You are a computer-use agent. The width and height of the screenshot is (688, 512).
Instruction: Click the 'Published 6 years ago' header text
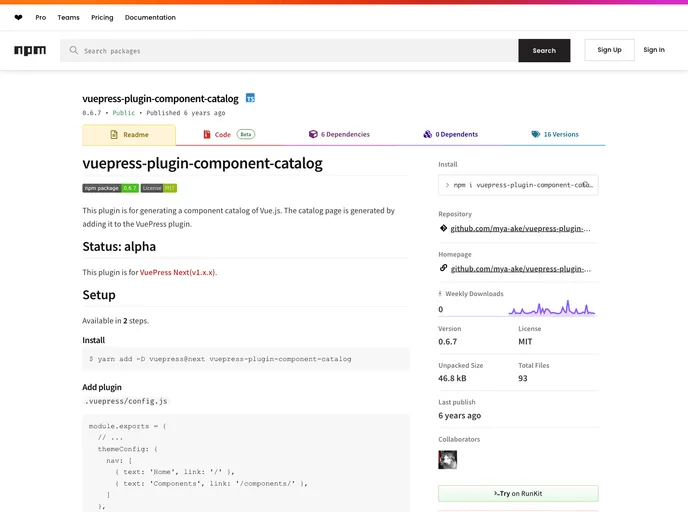click(x=186, y=113)
